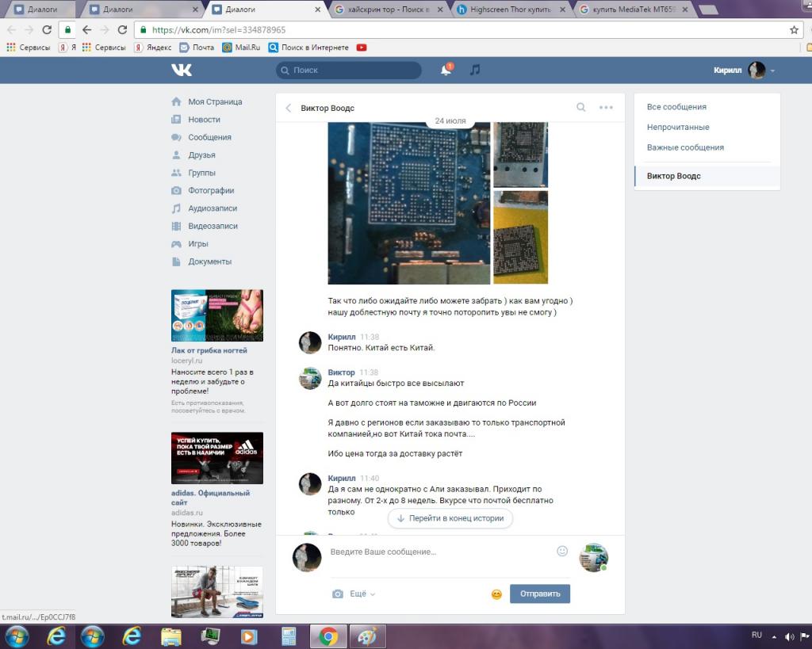
Task: Switch to the купить MediaTek browser tab
Action: pyautogui.click(x=634, y=10)
